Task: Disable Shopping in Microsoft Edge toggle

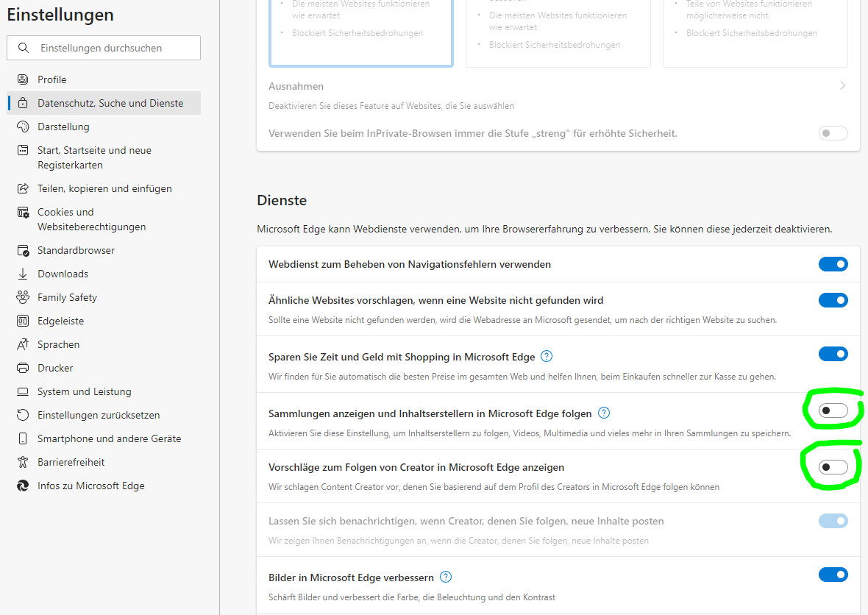Action: [x=833, y=354]
